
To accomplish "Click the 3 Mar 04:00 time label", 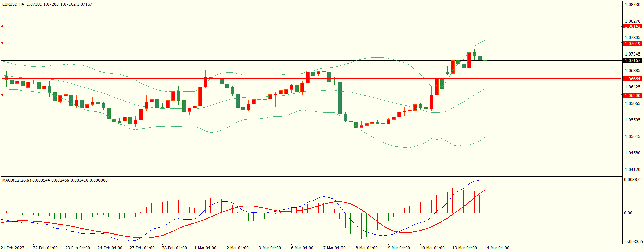I will [x=270, y=248].
